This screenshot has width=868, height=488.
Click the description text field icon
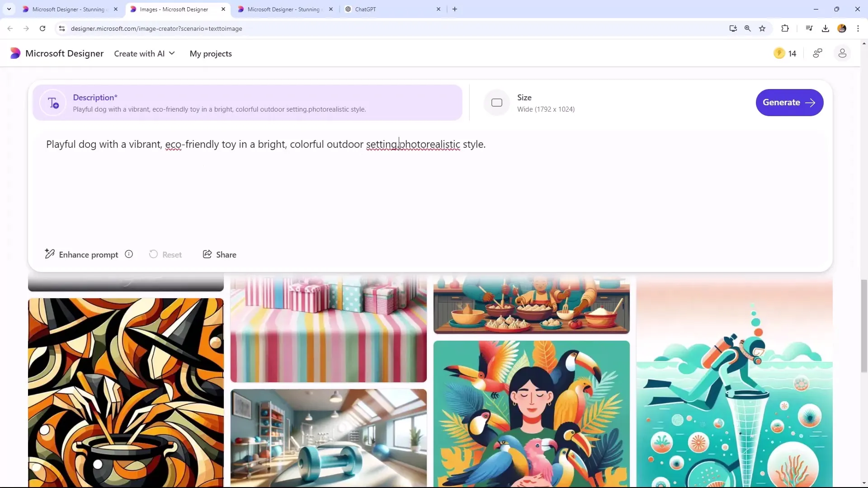53,103
